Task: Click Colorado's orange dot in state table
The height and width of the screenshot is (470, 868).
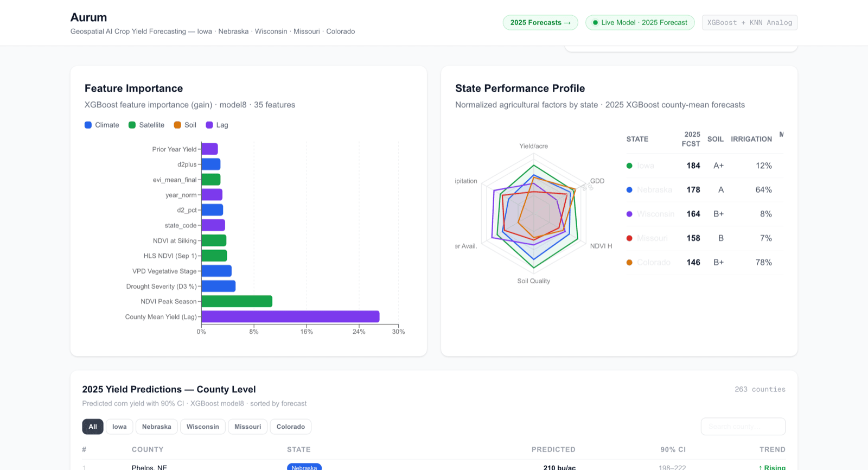Action: pyautogui.click(x=629, y=262)
